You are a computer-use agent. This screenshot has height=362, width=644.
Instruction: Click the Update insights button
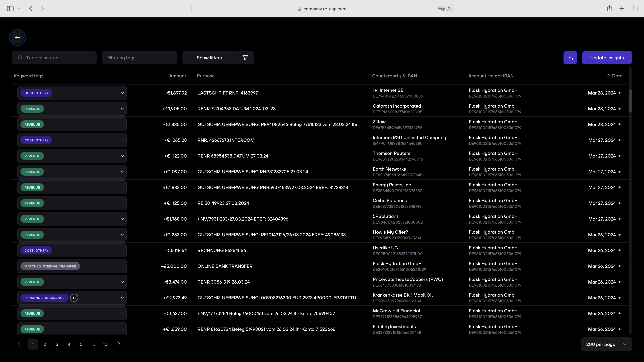[x=607, y=58]
